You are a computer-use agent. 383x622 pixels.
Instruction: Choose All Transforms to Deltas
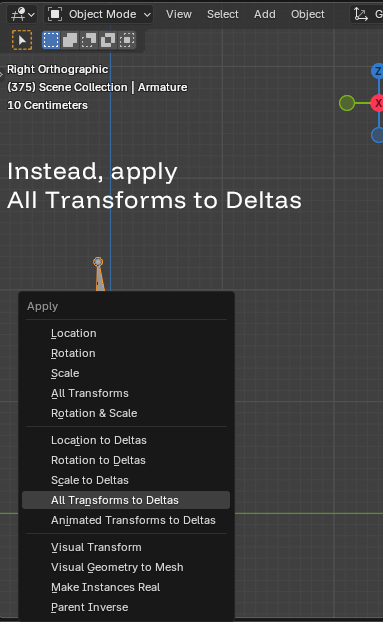tap(126, 500)
